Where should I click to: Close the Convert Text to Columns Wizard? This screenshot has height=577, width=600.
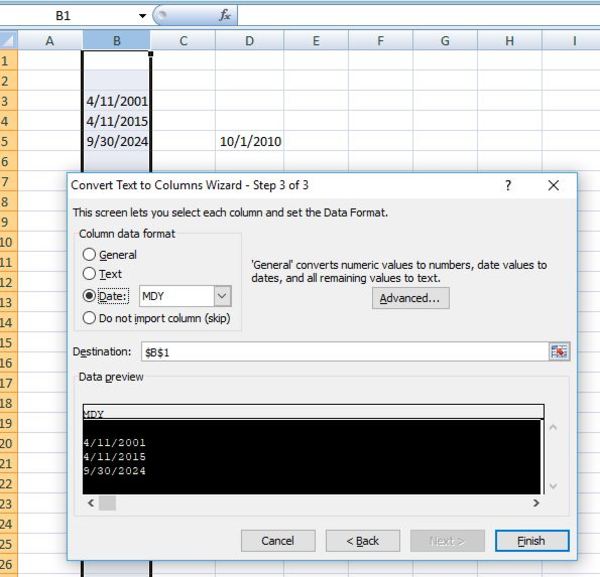click(x=553, y=186)
